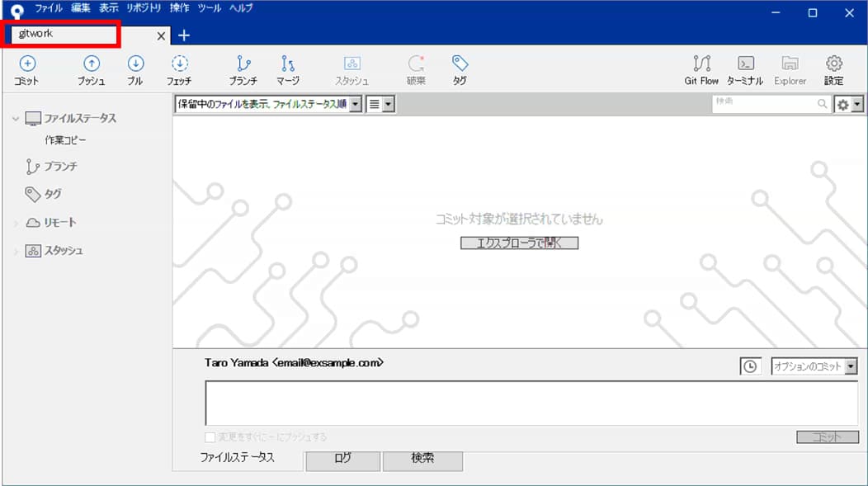The height and width of the screenshot is (486, 868).
Task: Click the clock commit history icon
Action: 750,366
